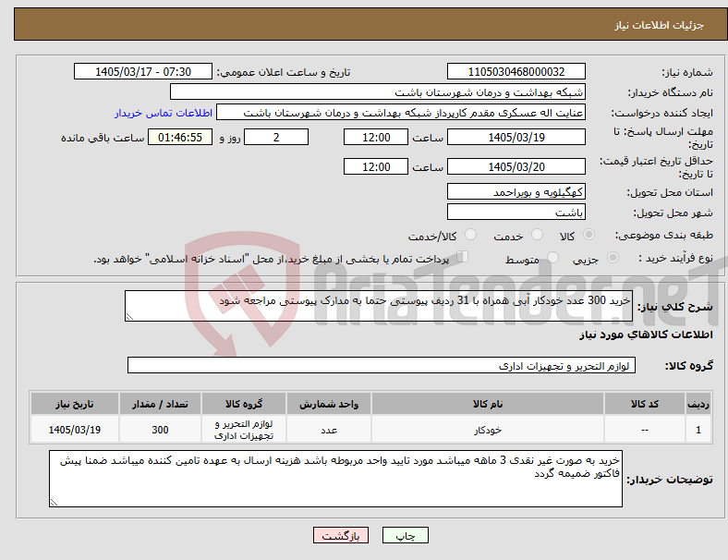Image resolution: width=728 pixels, height=560 pixels.
Task: Click the نام کالا column header
Action: click(488, 404)
